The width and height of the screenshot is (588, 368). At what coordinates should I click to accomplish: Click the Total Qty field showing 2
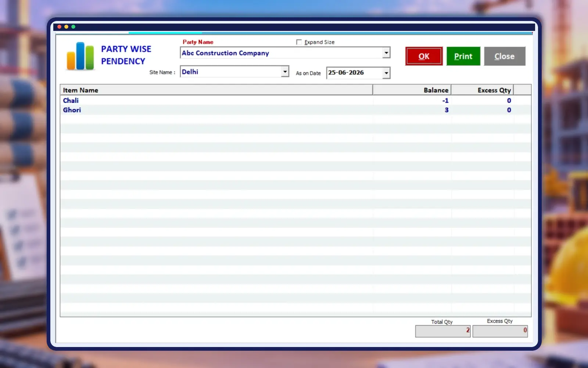(443, 331)
